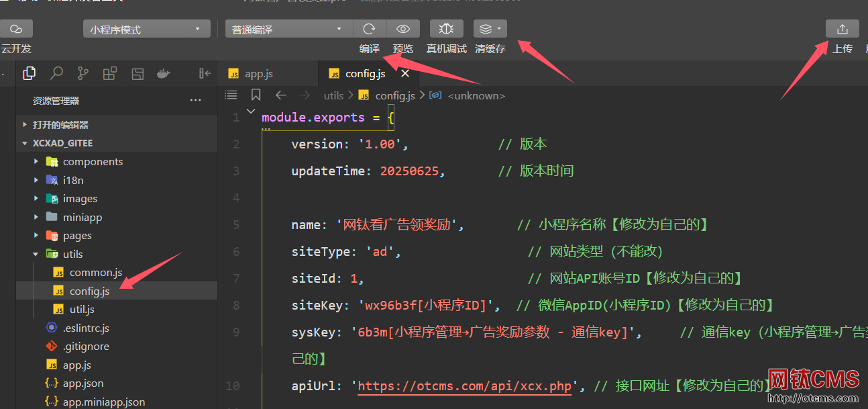
Task: Open the 普通编译 compile mode dropdown
Action: click(x=288, y=30)
